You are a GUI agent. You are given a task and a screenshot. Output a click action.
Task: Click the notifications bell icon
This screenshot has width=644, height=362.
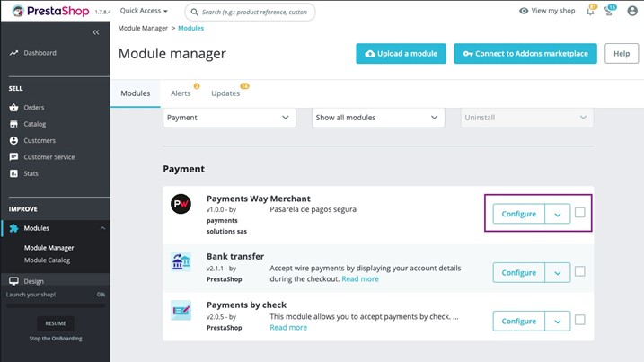click(589, 11)
